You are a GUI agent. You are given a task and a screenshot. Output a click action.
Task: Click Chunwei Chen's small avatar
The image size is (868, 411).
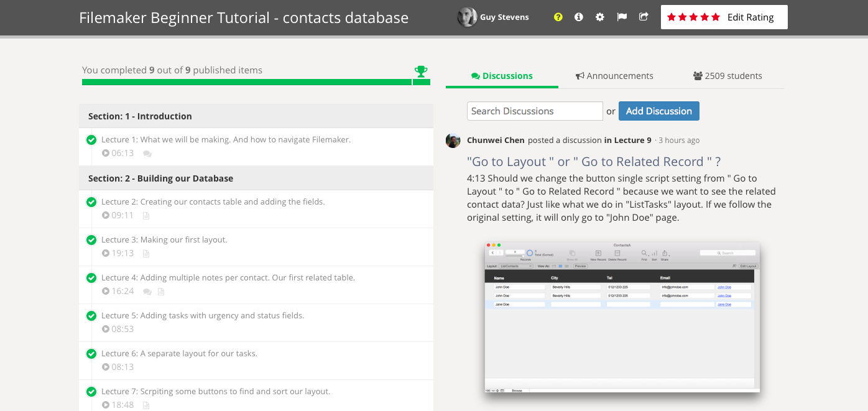pyautogui.click(x=453, y=141)
